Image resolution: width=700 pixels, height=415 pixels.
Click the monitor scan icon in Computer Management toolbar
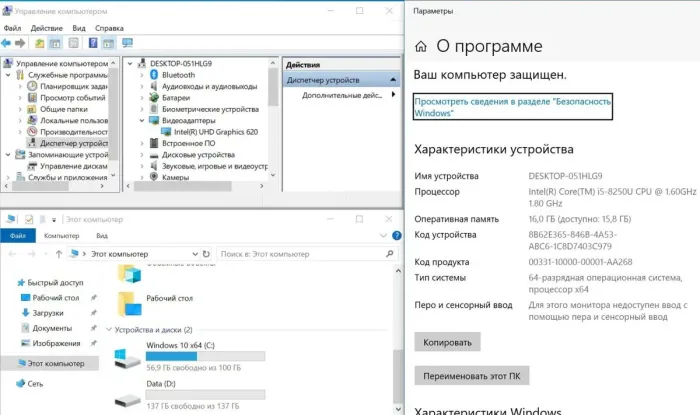coord(127,43)
